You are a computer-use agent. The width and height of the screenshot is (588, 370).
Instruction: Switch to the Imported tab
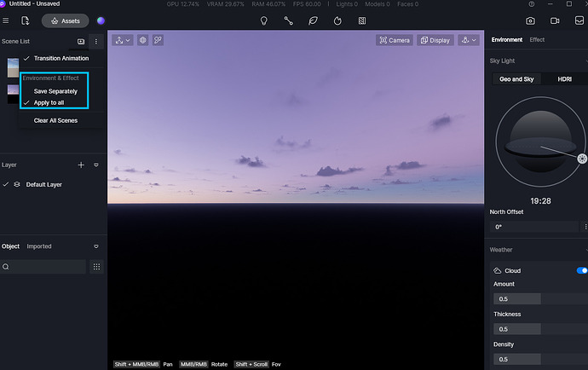coord(39,246)
